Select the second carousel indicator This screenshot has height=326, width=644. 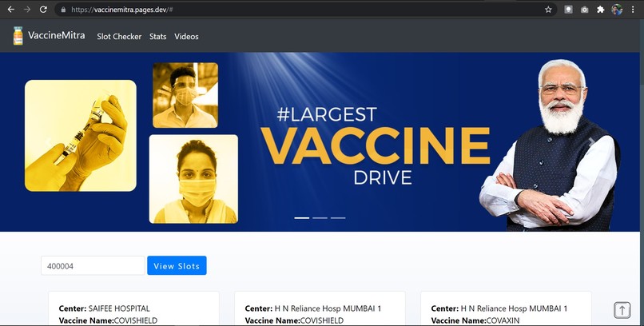tap(320, 218)
